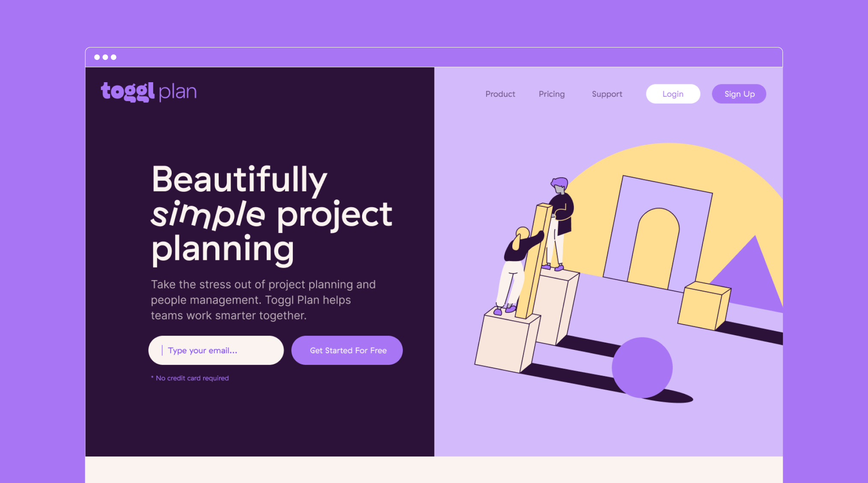Select the email input field
Screen dimensions: 868x483
217,350
